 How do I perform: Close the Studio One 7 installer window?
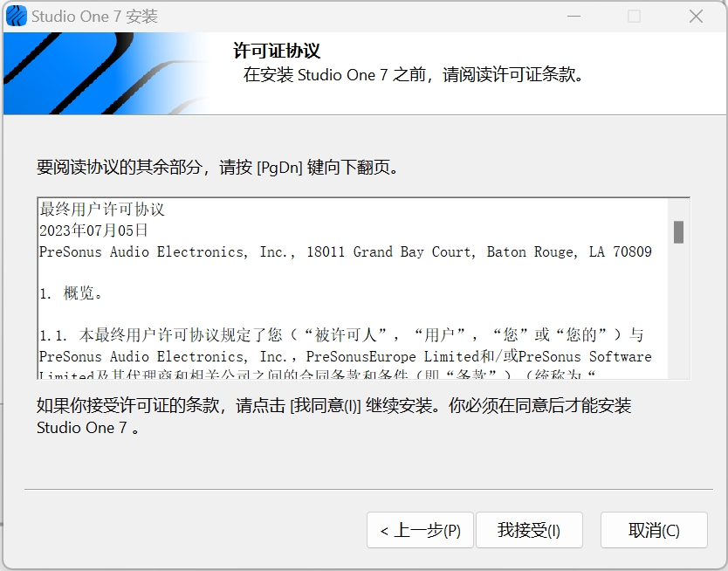696,17
